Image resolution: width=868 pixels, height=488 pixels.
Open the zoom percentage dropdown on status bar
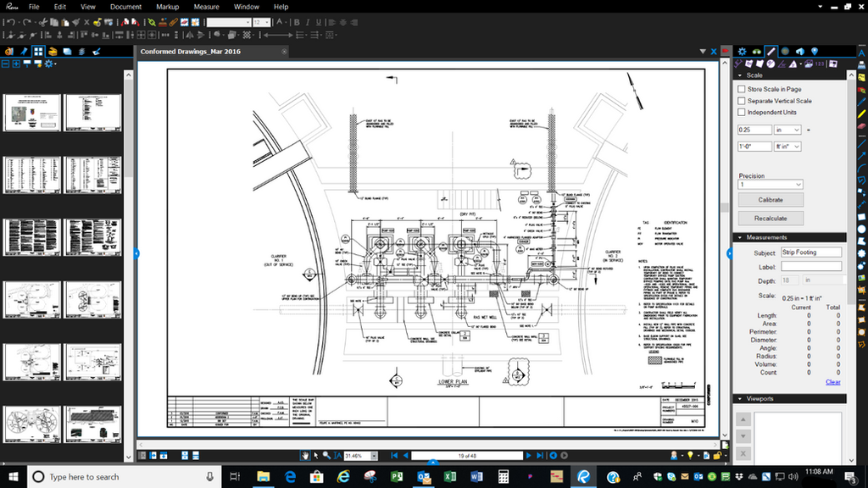pos(374,455)
